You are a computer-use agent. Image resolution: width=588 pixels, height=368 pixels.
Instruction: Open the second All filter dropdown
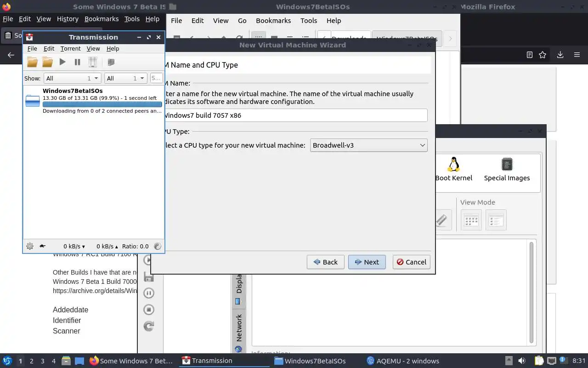(x=126, y=78)
